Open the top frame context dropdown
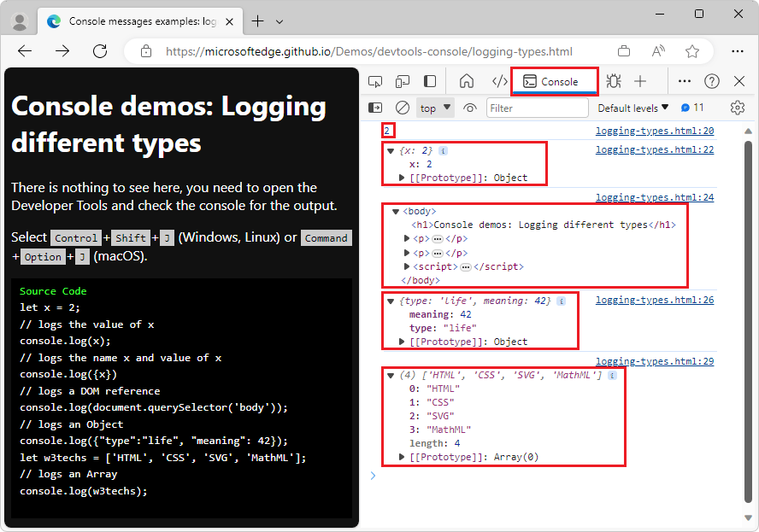This screenshot has height=532, width=759. coord(432,108)
